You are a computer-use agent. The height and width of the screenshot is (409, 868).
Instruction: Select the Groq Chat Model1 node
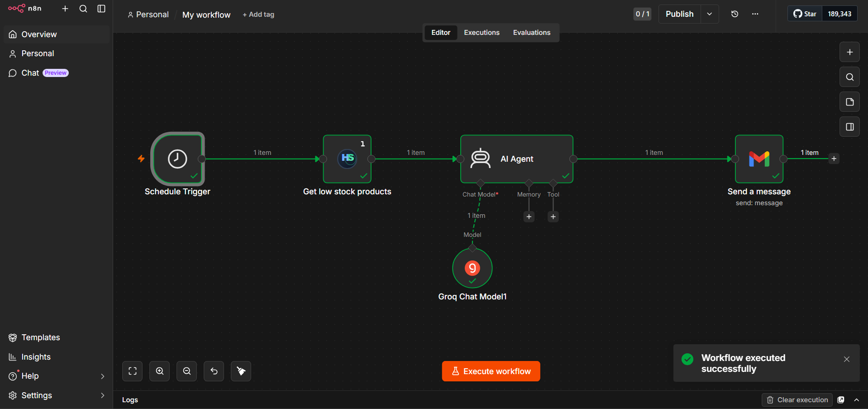[472, 268]
